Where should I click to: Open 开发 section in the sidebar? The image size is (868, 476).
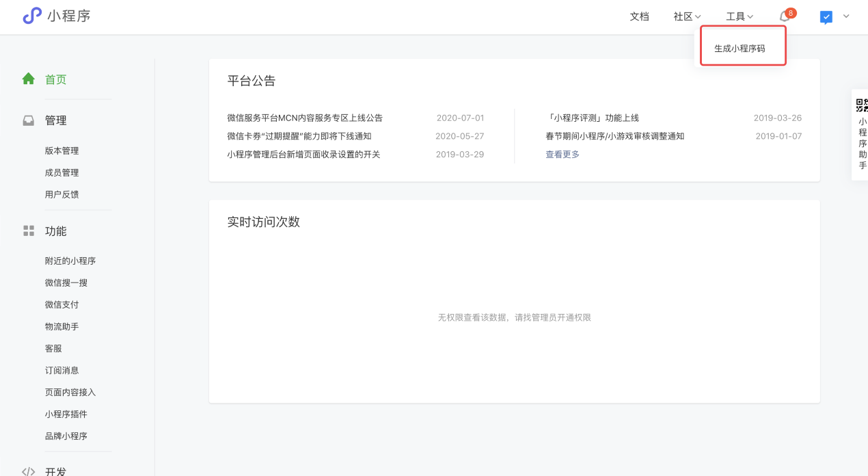tap(56, 471)
